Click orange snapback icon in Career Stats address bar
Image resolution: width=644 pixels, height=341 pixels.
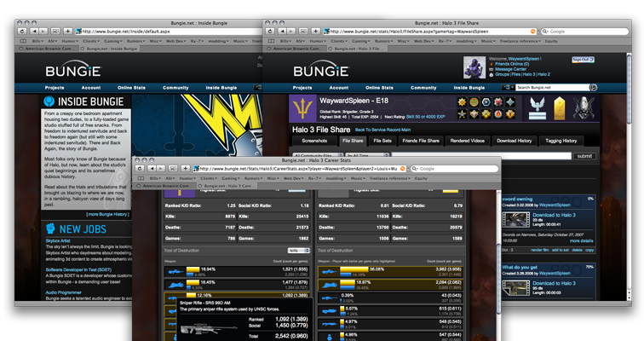[x=403, y=169]
